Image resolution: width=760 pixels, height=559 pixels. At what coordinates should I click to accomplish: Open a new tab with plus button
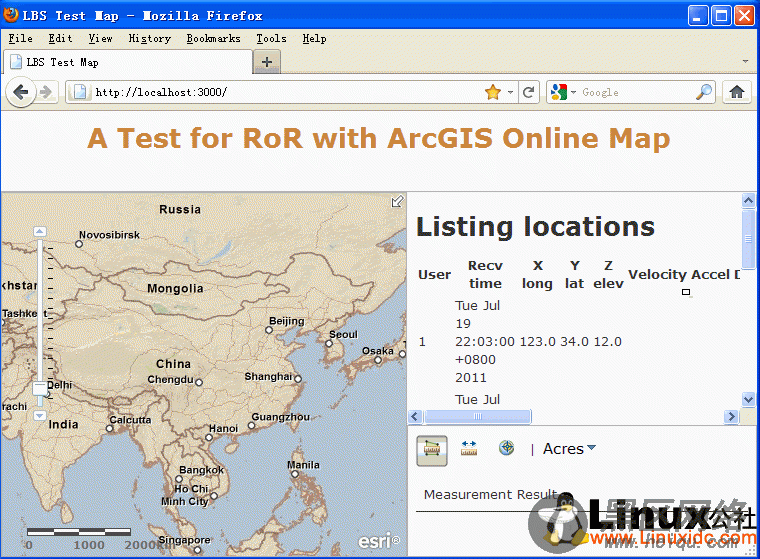click(267, 62)
